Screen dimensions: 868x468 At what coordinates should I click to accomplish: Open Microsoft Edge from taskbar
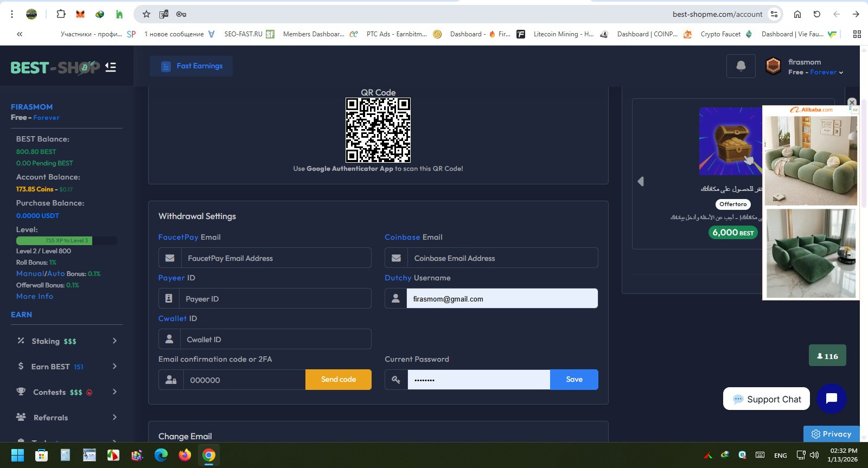[x=161, y=455]
